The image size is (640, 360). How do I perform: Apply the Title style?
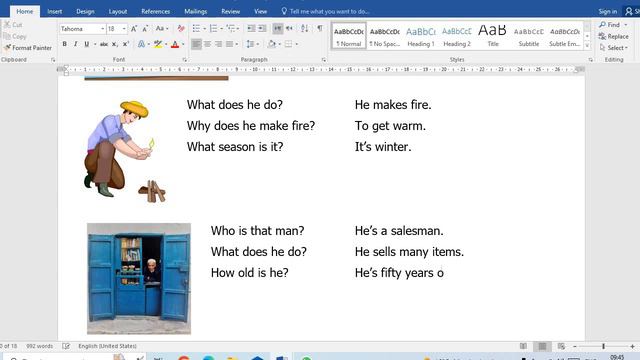493,36
